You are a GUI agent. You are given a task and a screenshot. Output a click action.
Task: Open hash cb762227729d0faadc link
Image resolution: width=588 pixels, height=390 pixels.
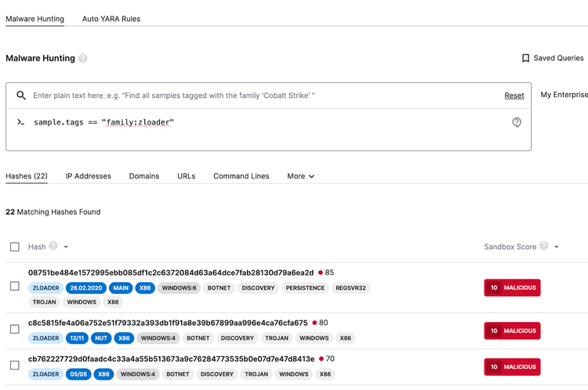(171, 359)
